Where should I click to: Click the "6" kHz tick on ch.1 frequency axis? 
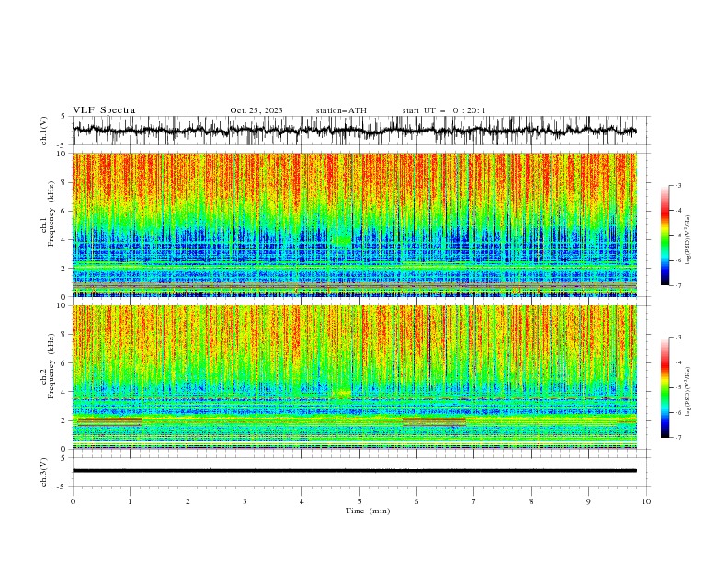(65, 212)
